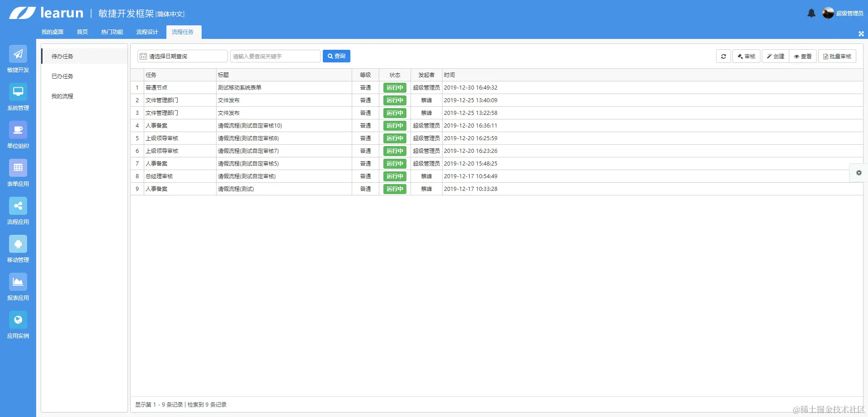Click 运行中 badge in 总经理审核 row
The height and width of the screenshot is (417, 868).
[x=395, y=176]
